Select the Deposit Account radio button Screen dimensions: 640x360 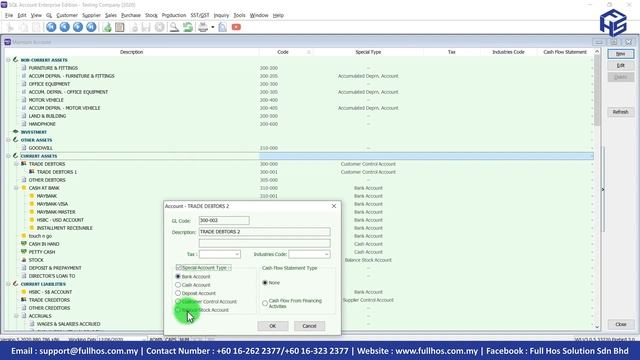(x=178, y=293)
